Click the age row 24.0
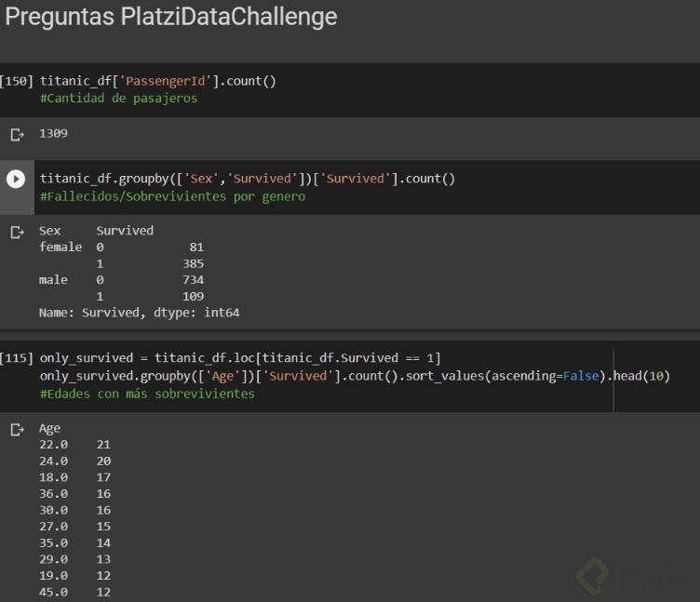700x602 pixels. 53,461
